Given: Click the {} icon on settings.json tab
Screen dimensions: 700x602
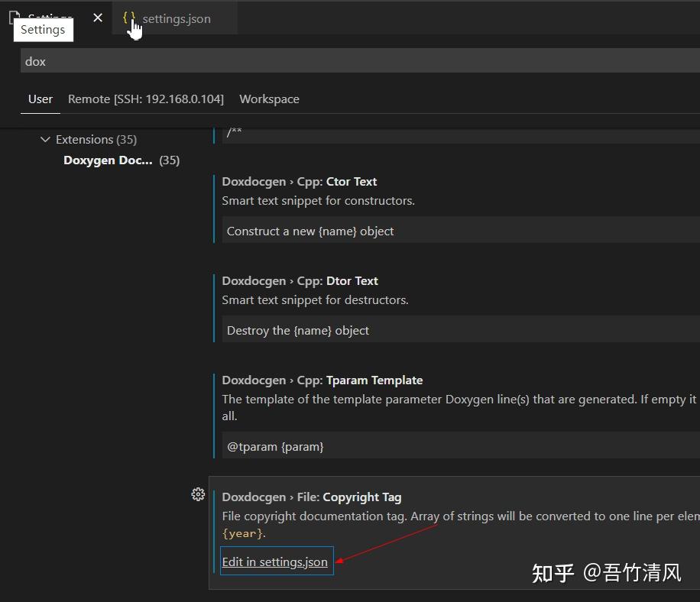Looking at the screenshot, I should point(128,17).
